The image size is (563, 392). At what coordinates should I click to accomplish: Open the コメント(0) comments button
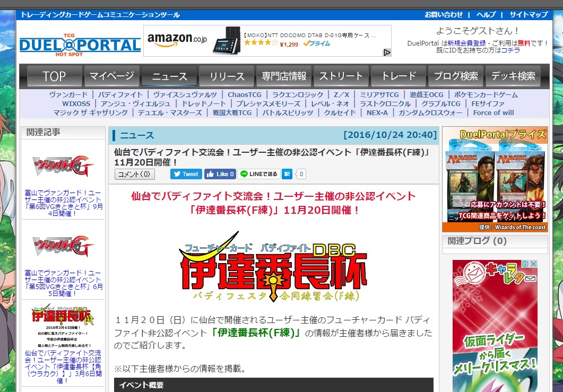coord(135,174)
